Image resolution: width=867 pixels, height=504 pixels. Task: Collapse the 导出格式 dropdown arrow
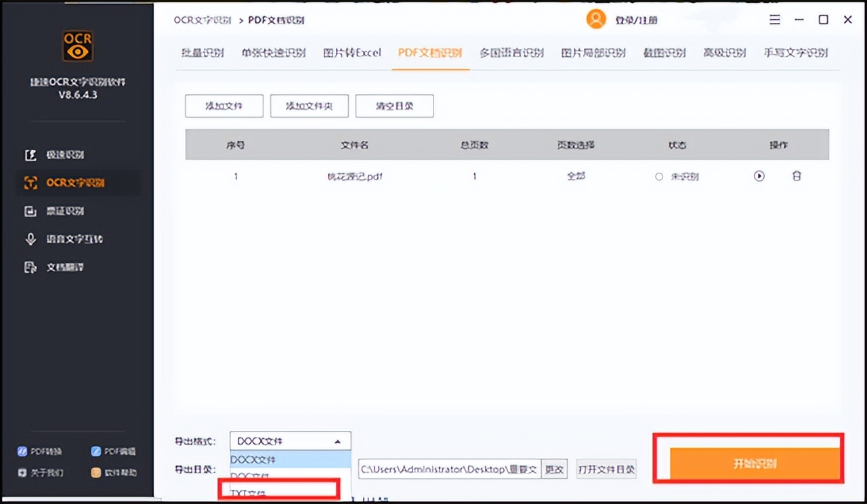pyautogui.click(x=337, y=440)
